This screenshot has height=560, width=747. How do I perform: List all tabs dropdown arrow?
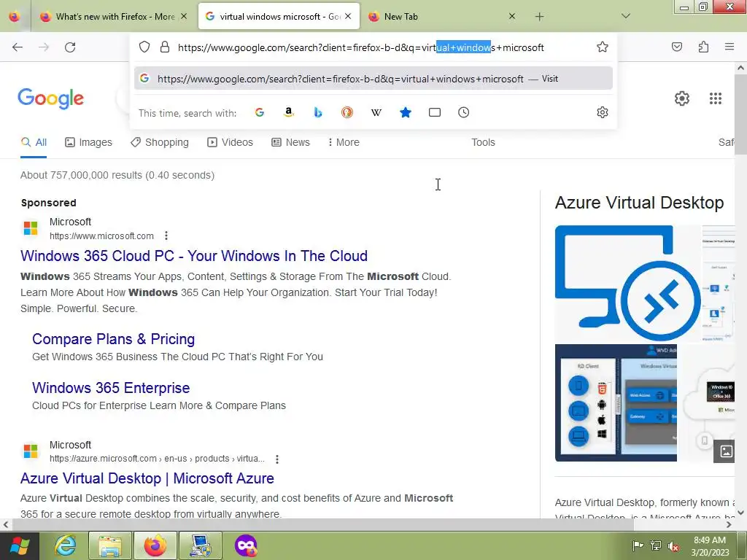point(625,16)
